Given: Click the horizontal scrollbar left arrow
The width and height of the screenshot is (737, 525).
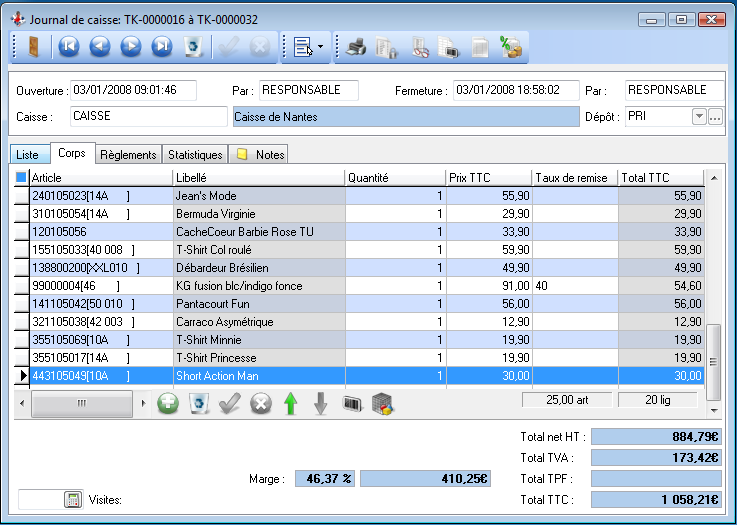Looking at the screenshot, I should click(x=22, y=403).
